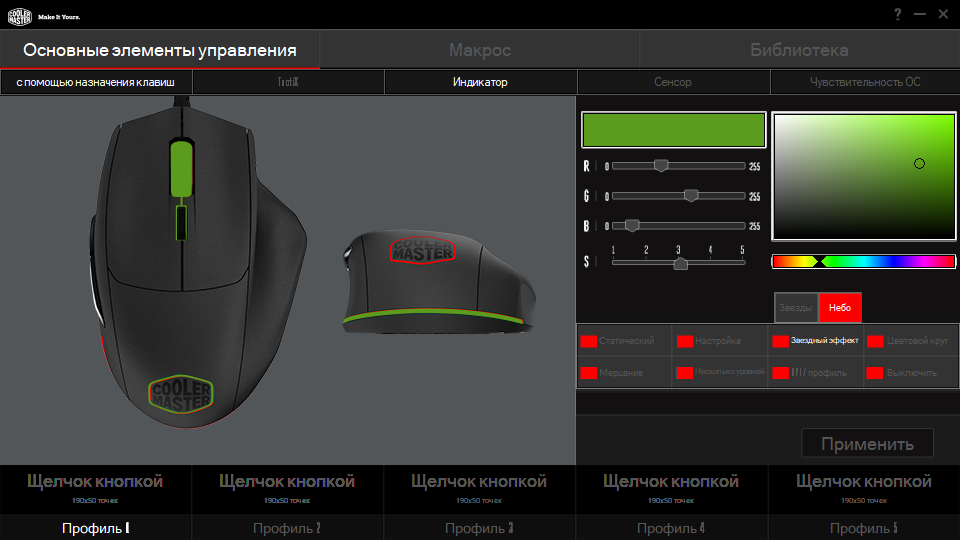Click the DPI button below the scroll wheel
960x540 pixels.
point(181,223)
